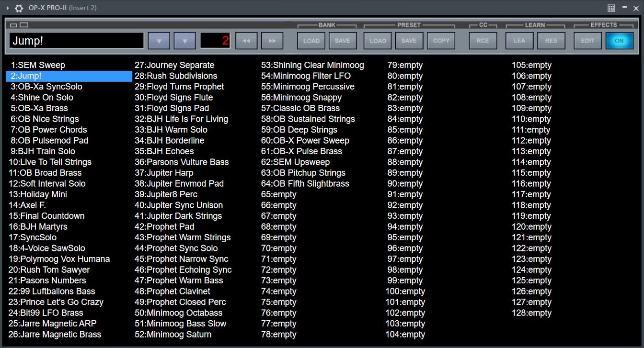Select preset 40:Jupiter Sync Unison

pos(179,205)
